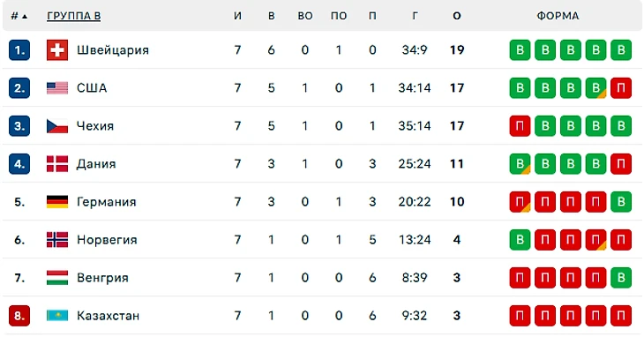Click the Germany flag icon
Viewport: 644px width, 337px height.
[57, 202]
